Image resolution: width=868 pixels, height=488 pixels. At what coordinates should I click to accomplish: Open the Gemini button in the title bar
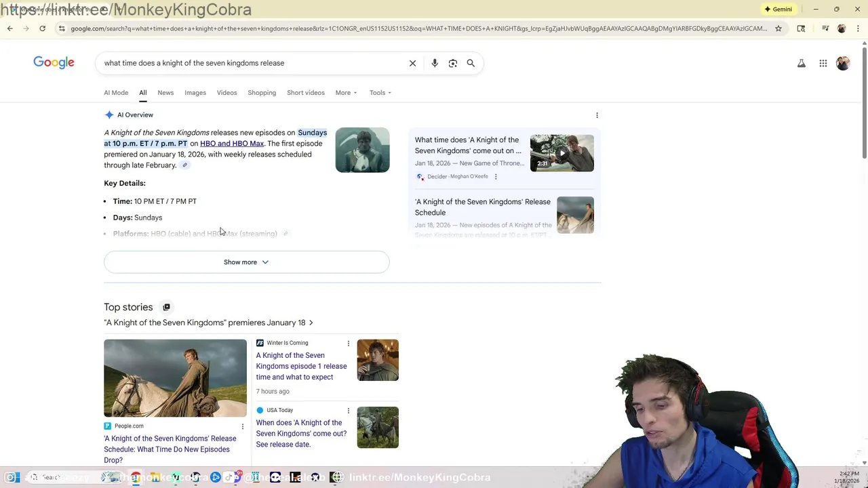[x=778, y=9]
